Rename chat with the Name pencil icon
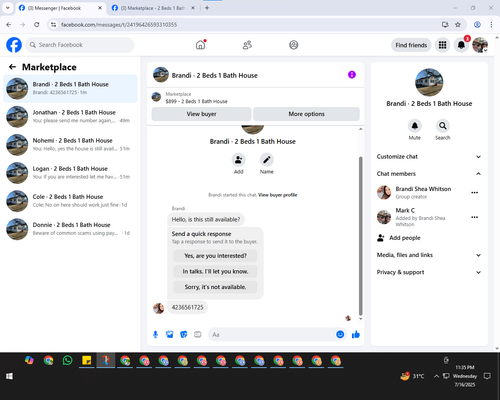Screen dimensions: 500x400 pyautogui.click(x=267, y=160)
